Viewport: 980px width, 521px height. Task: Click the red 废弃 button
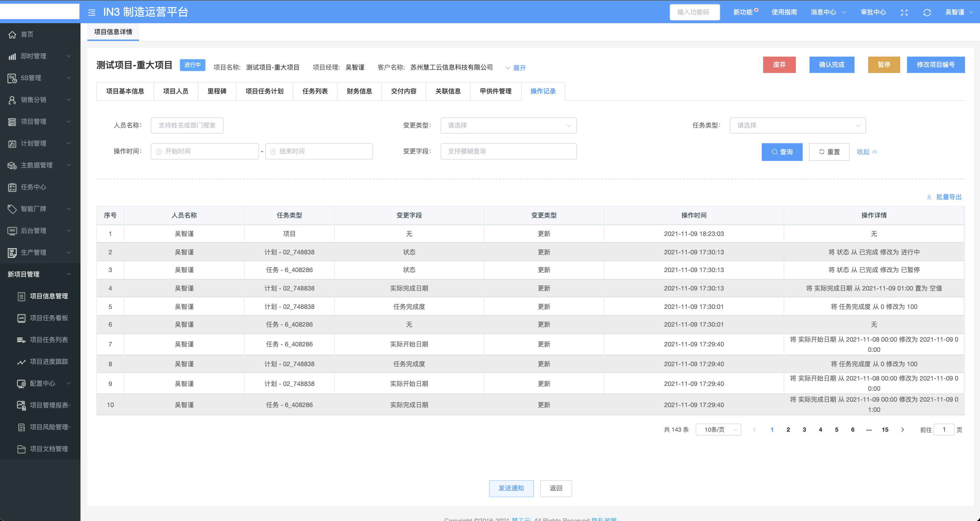point(779,65)
